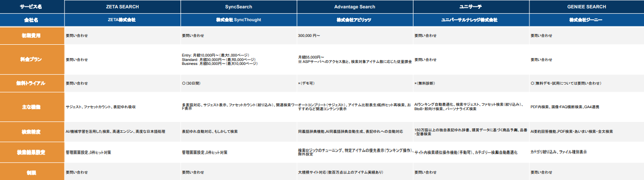
Task: Click ZETA SEARCH's 料金プラン 要問い合わせ cell
Action: click(x=122, y=60)
